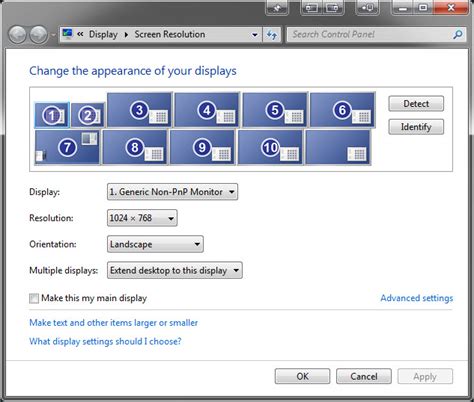This screenshot has height=402, width=474.
Task: Open Advanced settings link
Action: [417, 298]
